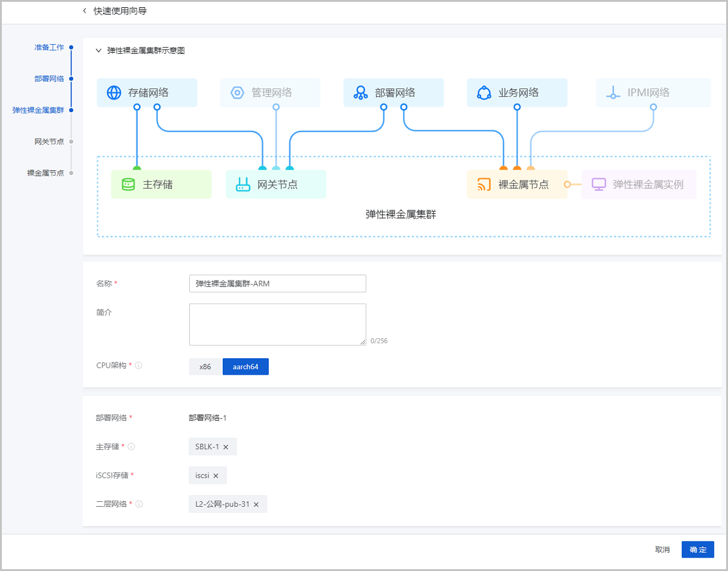Click the bare metal node icon
Viewport: 728px width, 571px height.
(484, 184)
